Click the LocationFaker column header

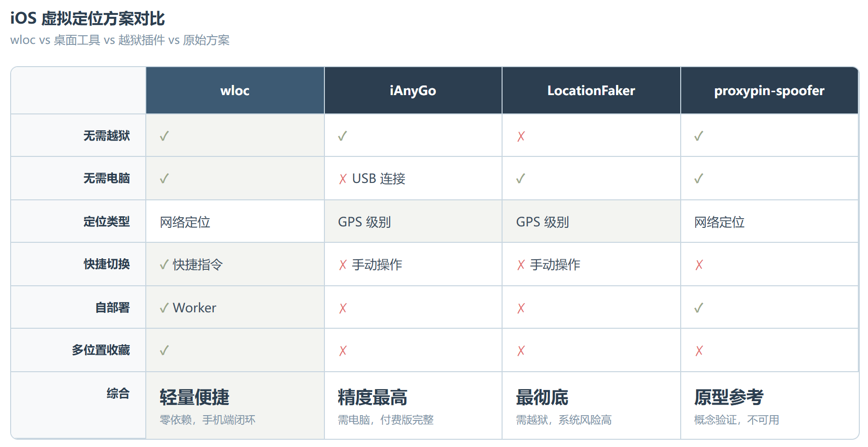point(591,90)
